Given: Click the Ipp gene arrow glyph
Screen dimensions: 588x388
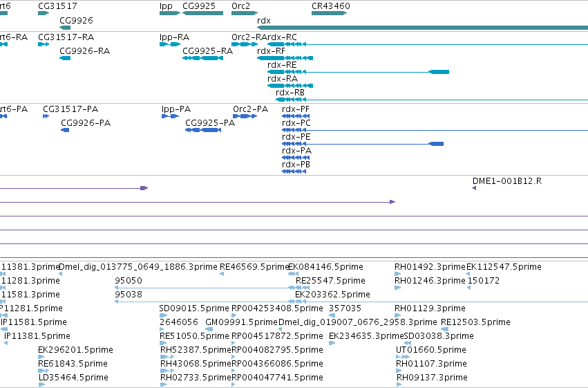Looking at the screenshot, I should 170,13.
